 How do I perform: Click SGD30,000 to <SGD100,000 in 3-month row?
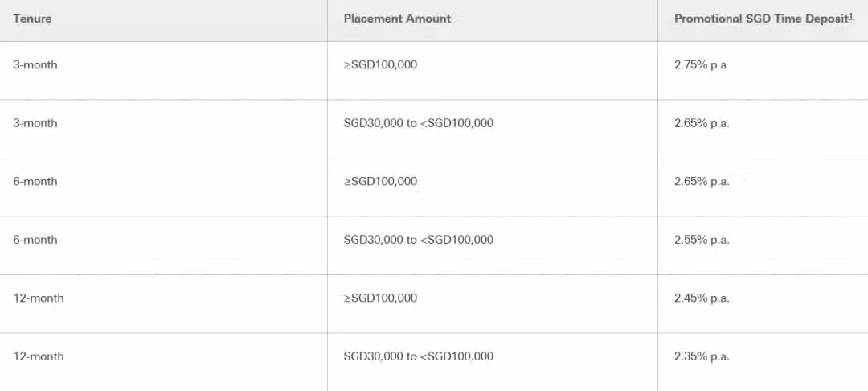pos(419,123)
